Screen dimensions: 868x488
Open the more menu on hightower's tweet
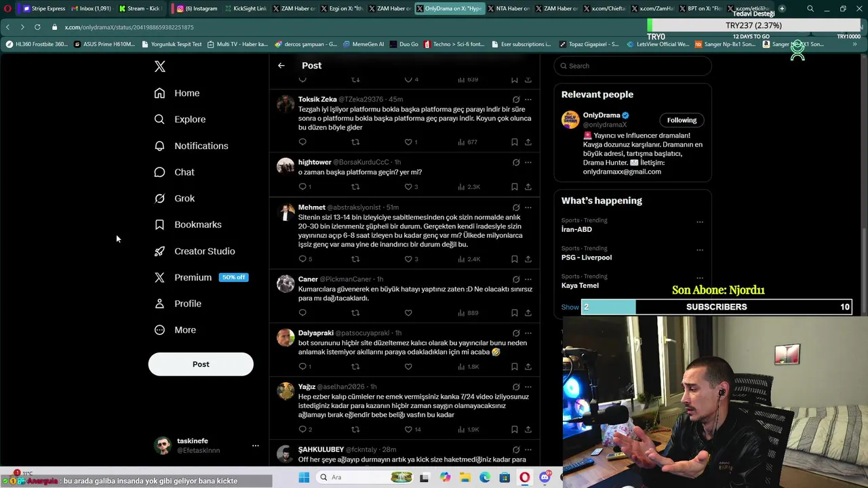click(528, 163)
